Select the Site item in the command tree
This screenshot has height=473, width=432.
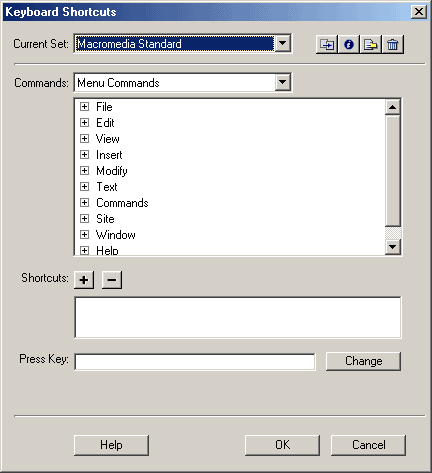tap(105, 219)
